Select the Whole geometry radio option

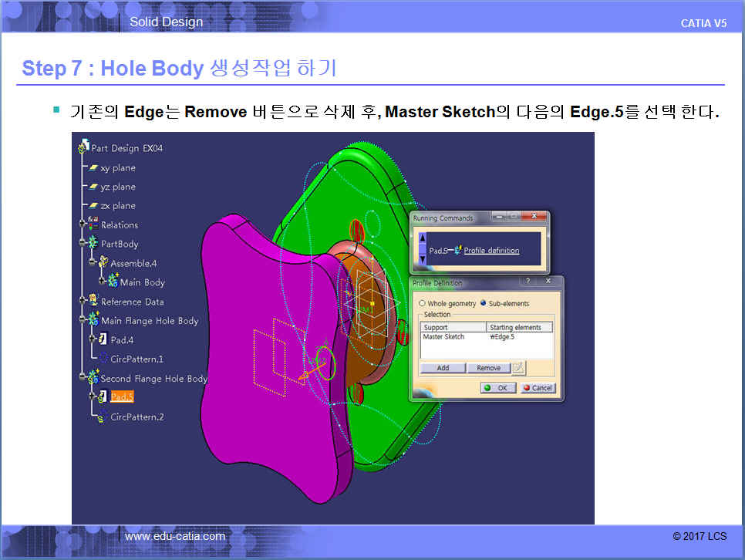click(422, 304)
